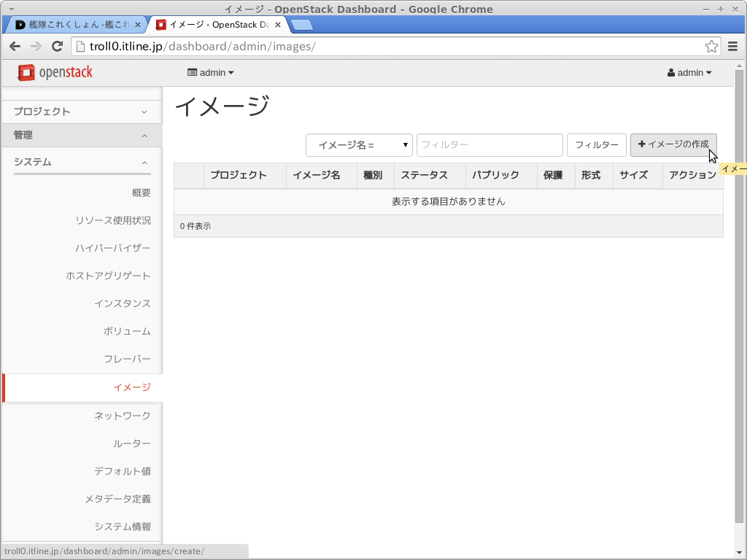
Task: Click the browser back arrow
Action: point(15,47)
